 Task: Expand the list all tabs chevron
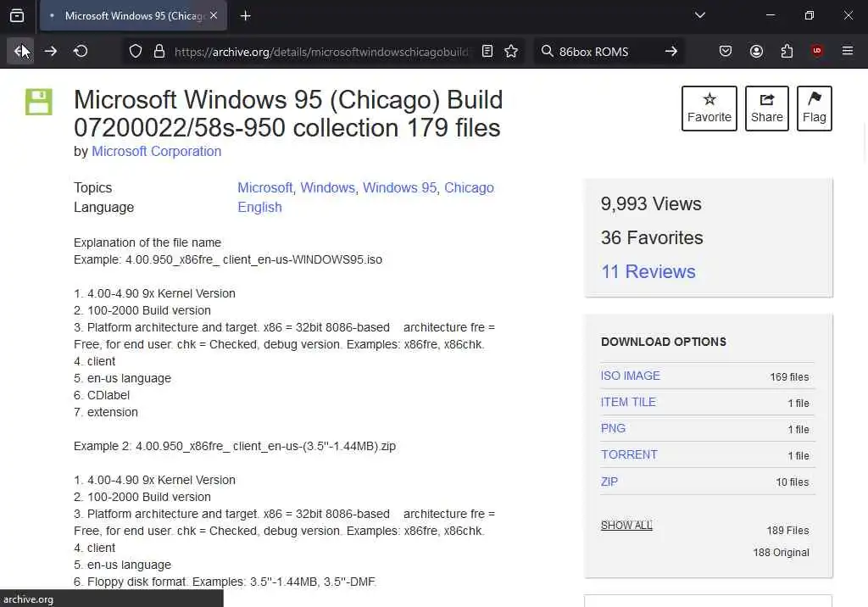point(699,15)
